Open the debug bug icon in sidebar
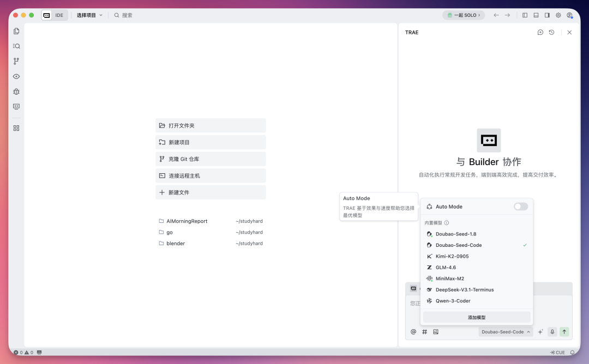Viewport: 589px width, 364px height. (x=16, y=92)
